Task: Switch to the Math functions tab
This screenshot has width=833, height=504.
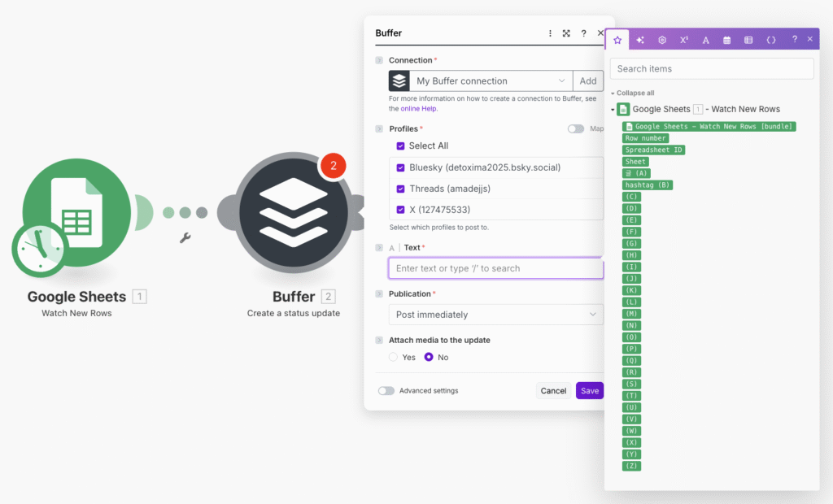Action: coord(684,40)
